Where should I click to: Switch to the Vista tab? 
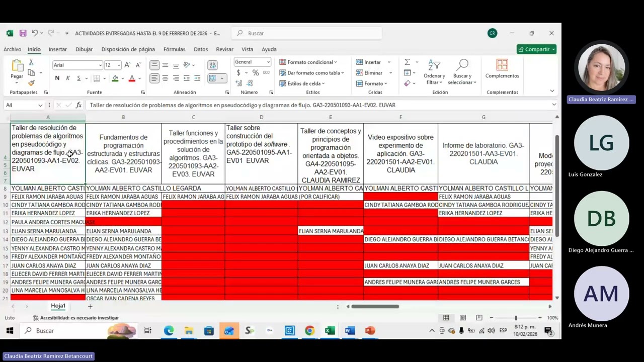pos(247,49)
